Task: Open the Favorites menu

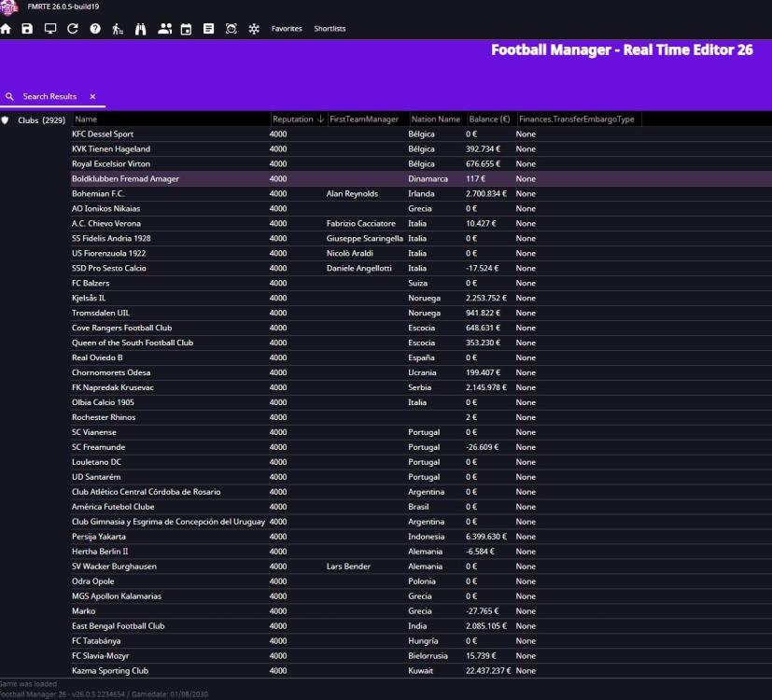Action: (287, 29)
